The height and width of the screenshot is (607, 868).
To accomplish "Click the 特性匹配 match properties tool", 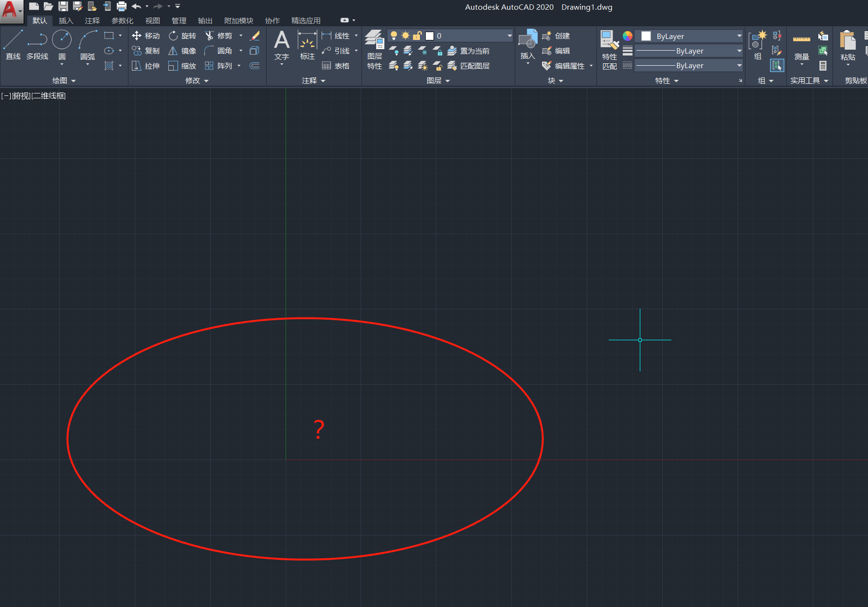I will (x=610, y=50).
